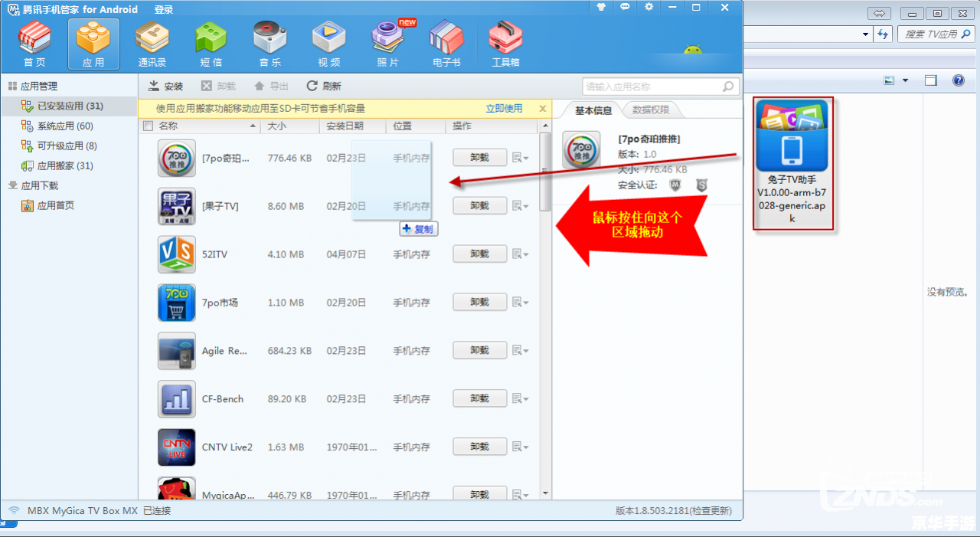Image resolution: width=980 pixels, height=537 pixels.
Task: Click the app list scrollbar down arrow
Action: pyautogui.click(x=545, y=494)
